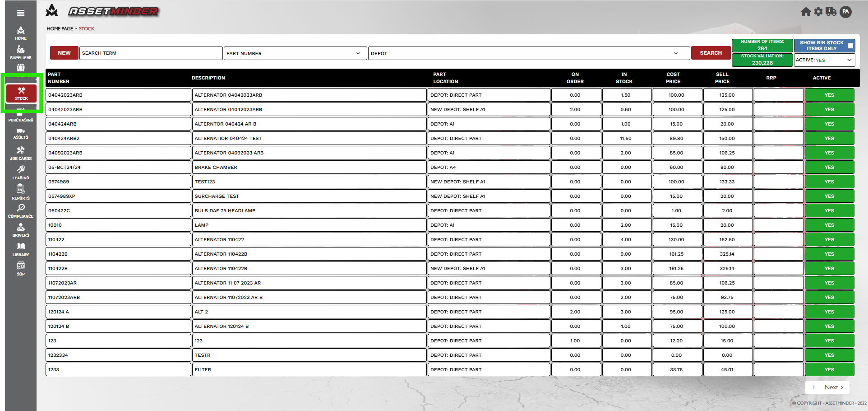The image size is (868, 411).
Task: Click the red SEARCH button
Action: tap(711, 53)
